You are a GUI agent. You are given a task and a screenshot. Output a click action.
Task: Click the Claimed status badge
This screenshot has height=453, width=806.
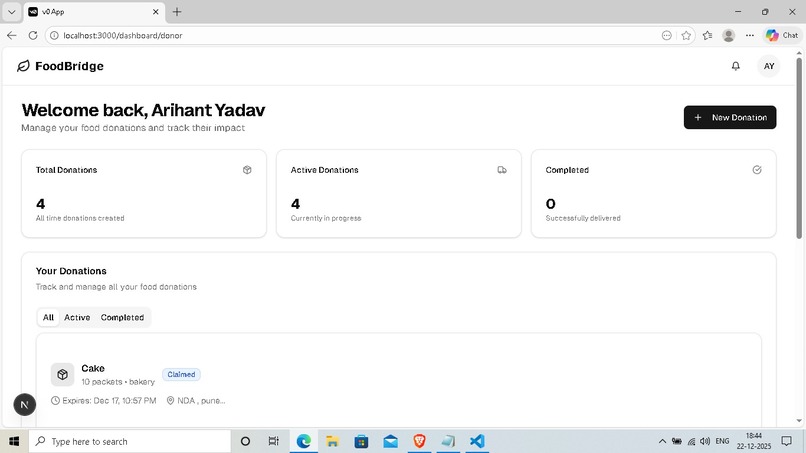[x=181, y=374]
